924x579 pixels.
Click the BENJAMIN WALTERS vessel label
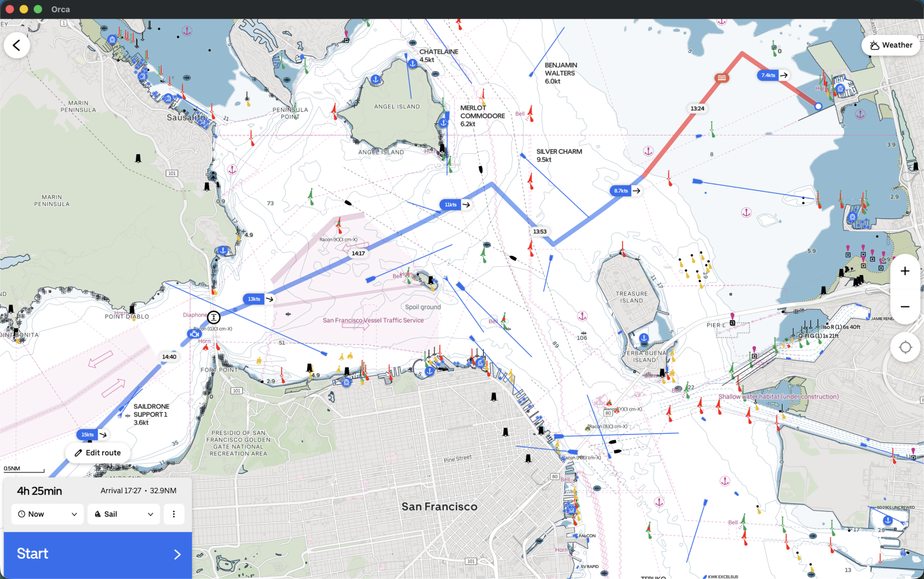click(x=561, y=73)
